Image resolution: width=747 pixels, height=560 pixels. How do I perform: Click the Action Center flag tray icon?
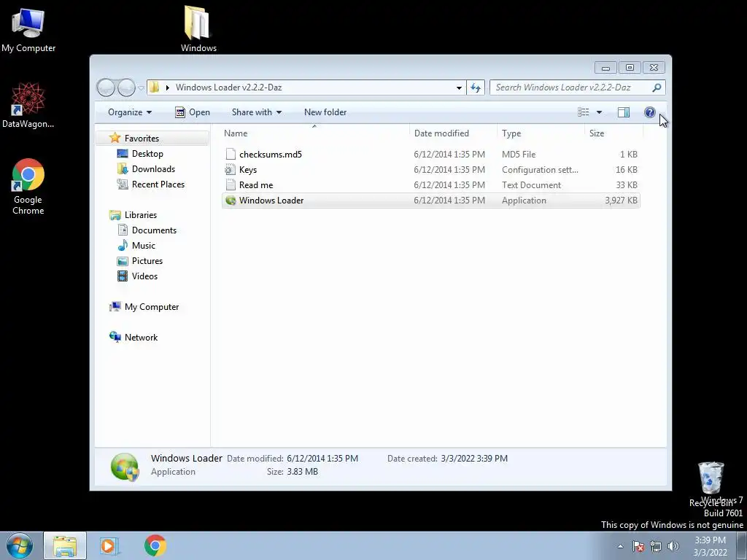[638, 546]
